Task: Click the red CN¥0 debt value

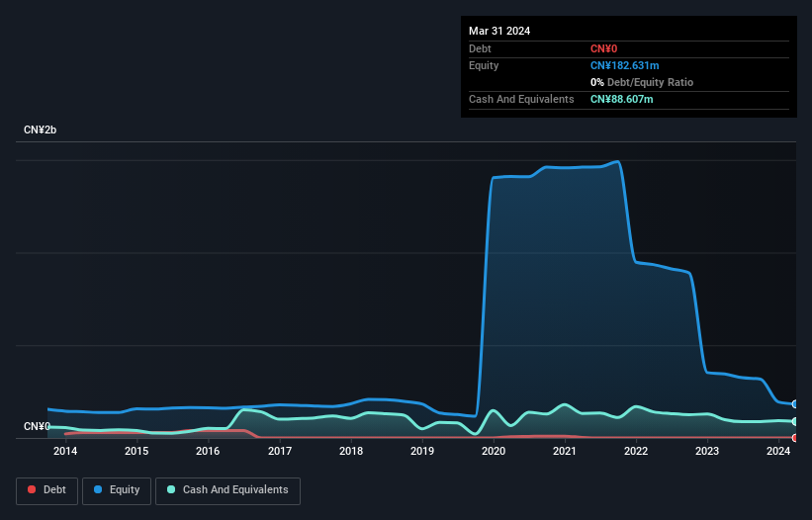Action: click(x=604, y=48)
